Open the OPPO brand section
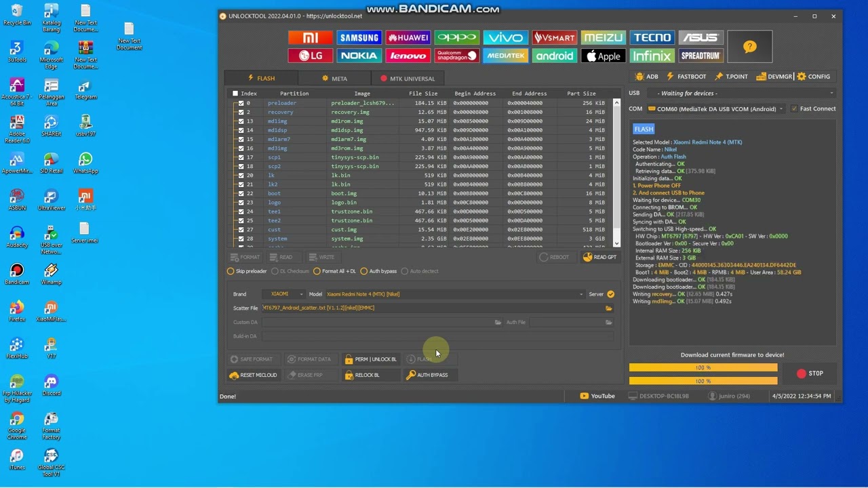This screenshot has width=868, height=488. (x=456, y=38)
